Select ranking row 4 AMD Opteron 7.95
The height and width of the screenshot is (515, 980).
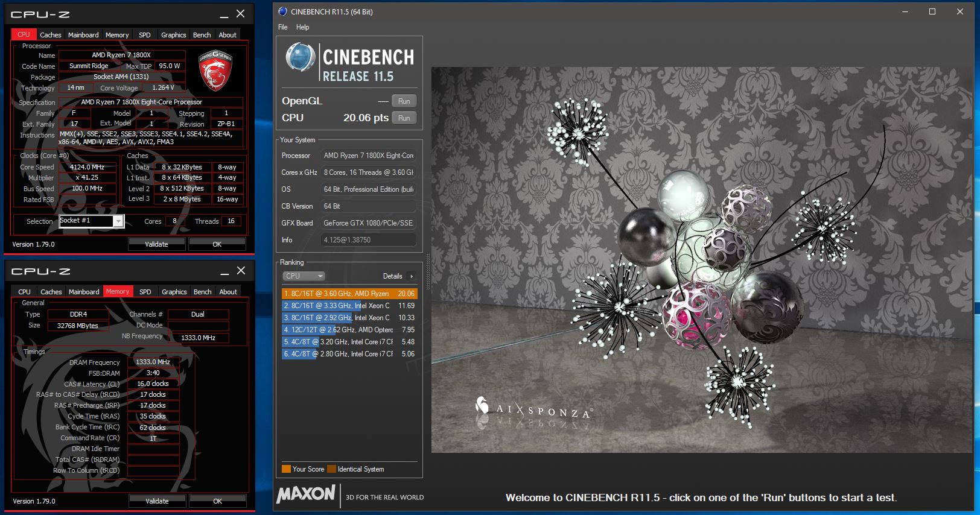coord(349,330)
